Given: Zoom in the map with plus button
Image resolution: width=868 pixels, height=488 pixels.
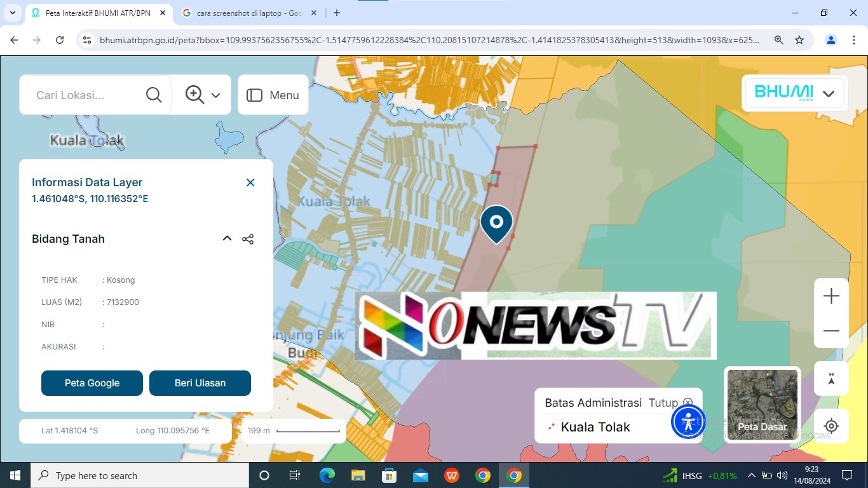Looking at the screenshot, I should tap(831, 296).
